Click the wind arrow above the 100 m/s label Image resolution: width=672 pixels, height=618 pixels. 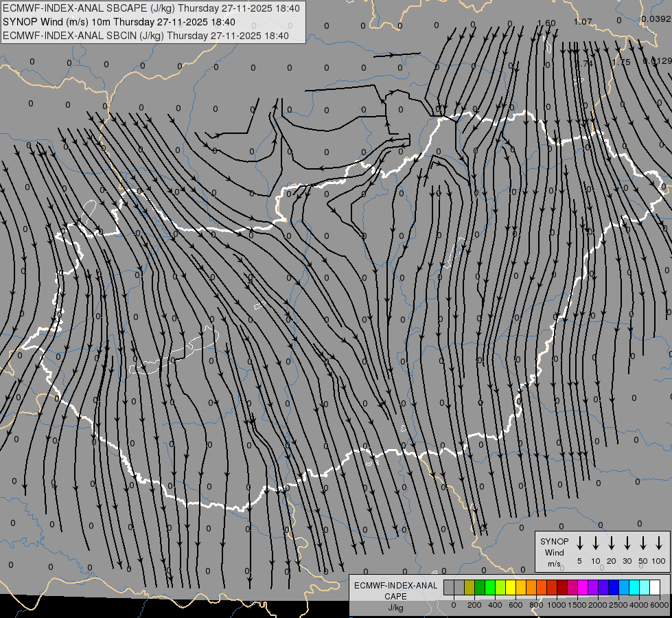[659, 543]
